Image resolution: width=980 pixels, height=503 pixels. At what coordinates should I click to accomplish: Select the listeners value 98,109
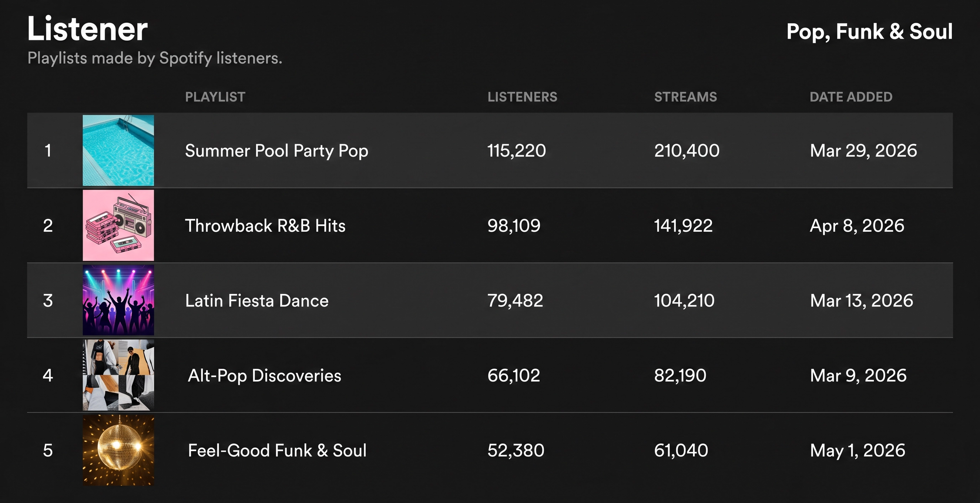[x=514, y=226]
